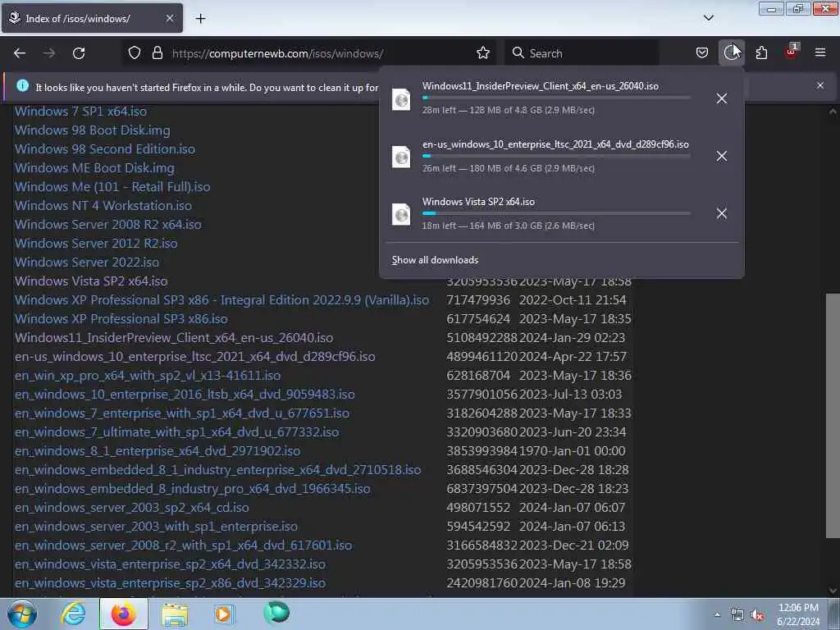
Task: Cancel the Windows Vista SP2 x64 download
Action: tap(722, 213)
